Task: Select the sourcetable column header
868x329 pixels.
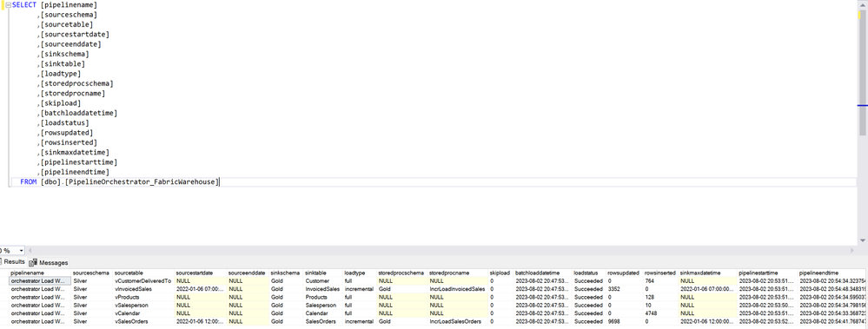Action: tap(143, 273)
